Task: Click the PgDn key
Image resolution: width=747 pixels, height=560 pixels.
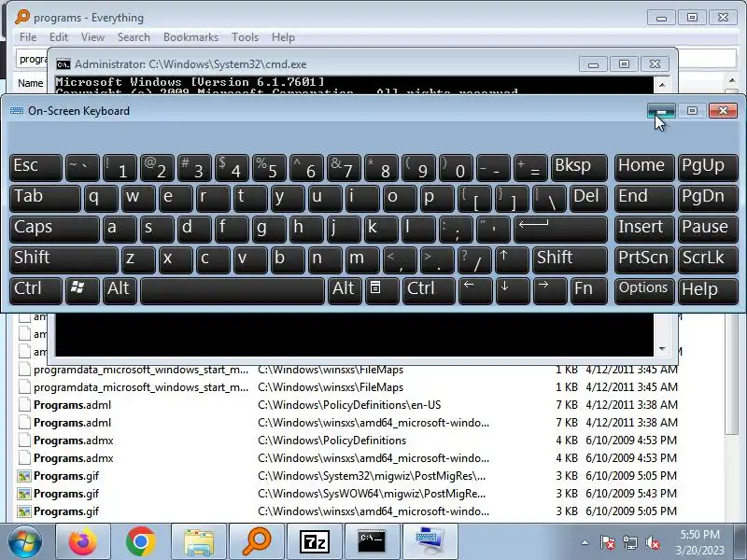Action: coord(708,198)
